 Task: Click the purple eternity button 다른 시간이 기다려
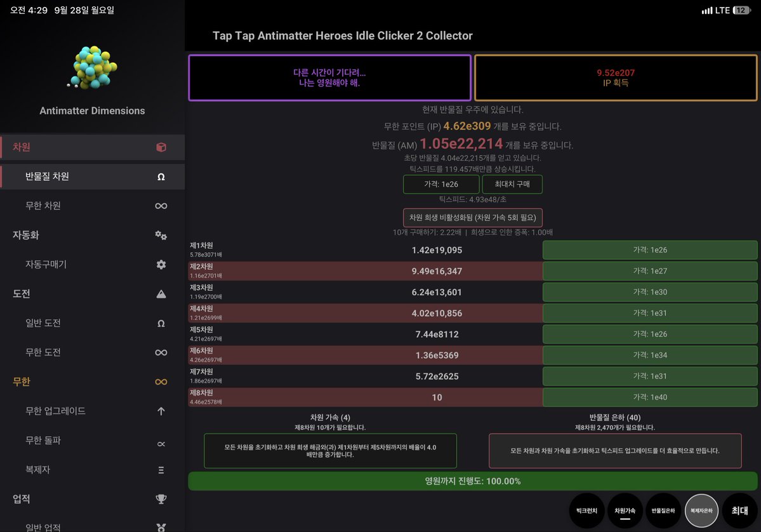tap(329, 77)
